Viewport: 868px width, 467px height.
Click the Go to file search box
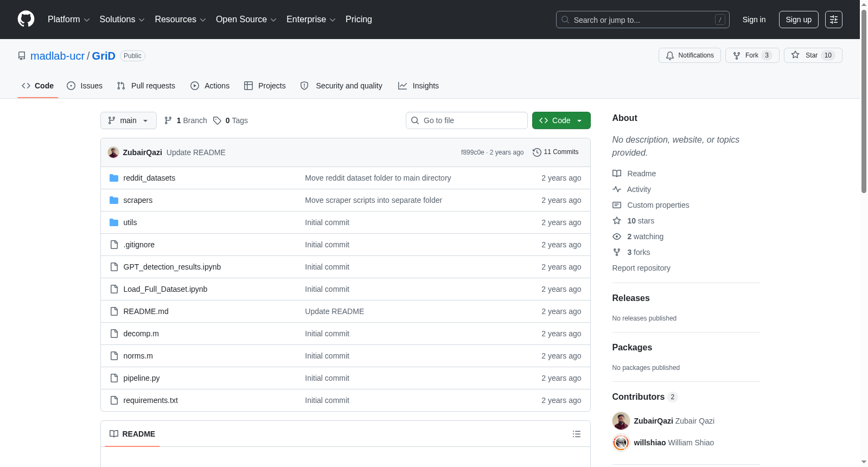(x=467, y=120)
